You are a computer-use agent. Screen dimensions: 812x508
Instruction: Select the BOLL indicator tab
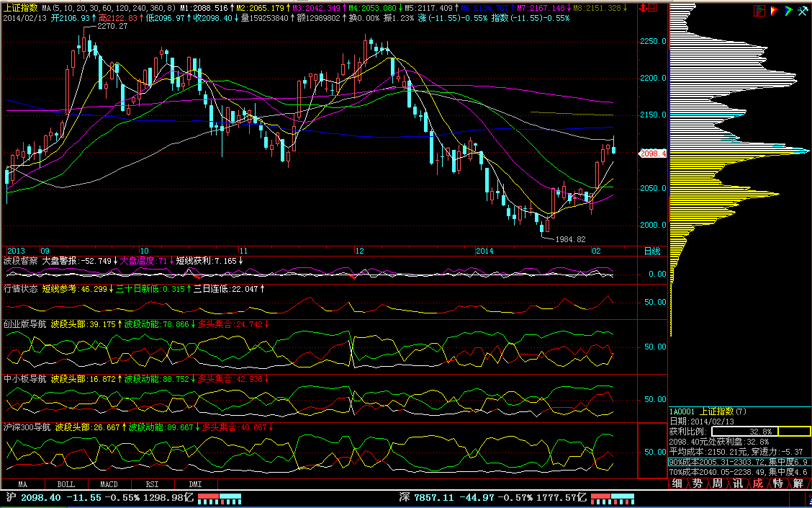pyautogui.click(x=66, y=484)
